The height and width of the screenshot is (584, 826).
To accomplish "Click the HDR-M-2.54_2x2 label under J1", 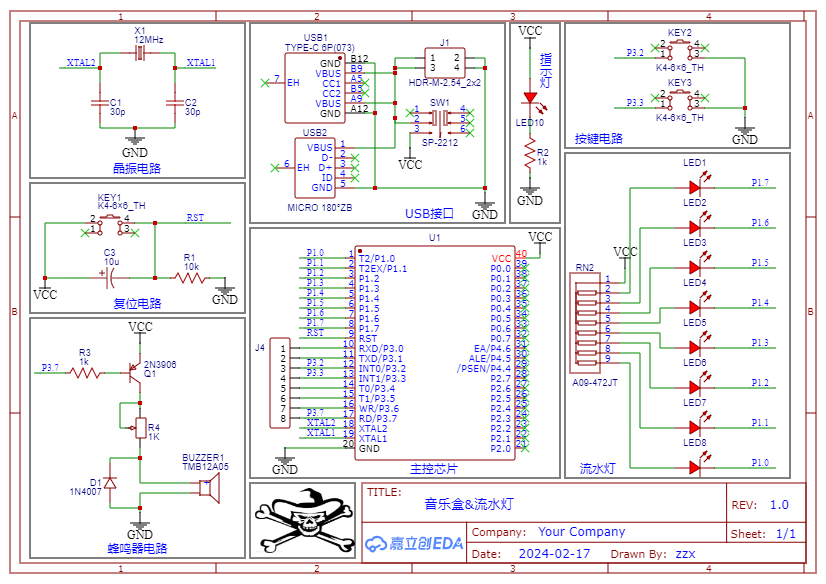I will click(x=445, y=83).
